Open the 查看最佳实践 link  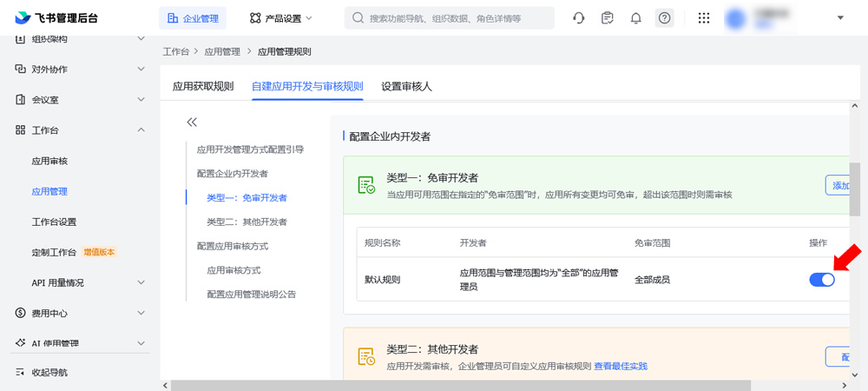620,366
